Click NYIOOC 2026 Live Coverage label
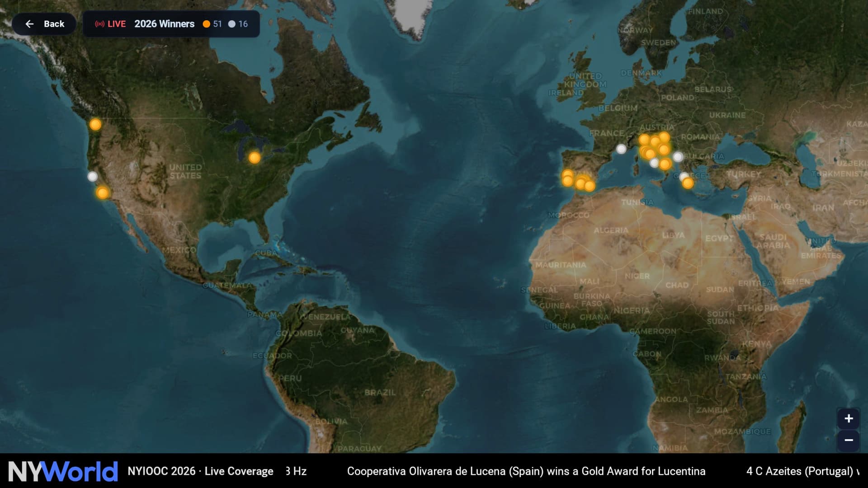This screenshot has height=488, width=868. tap(200, 471)
